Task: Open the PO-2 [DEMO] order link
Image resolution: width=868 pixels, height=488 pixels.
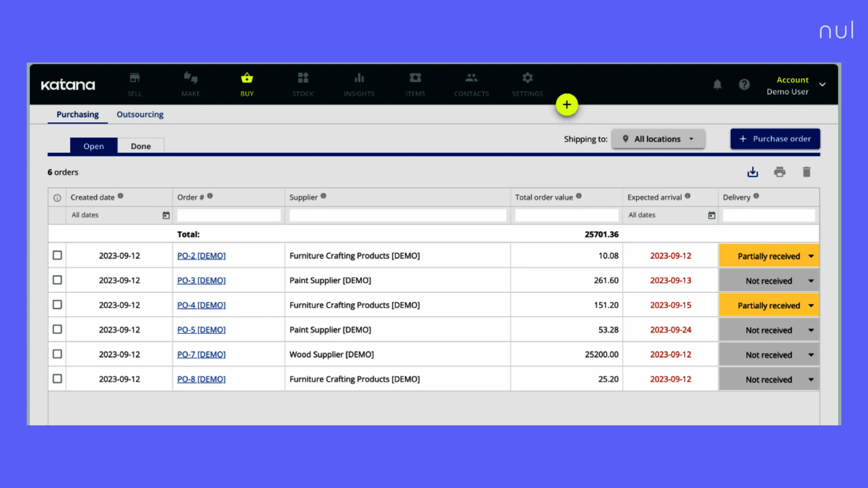Action: 201,255
